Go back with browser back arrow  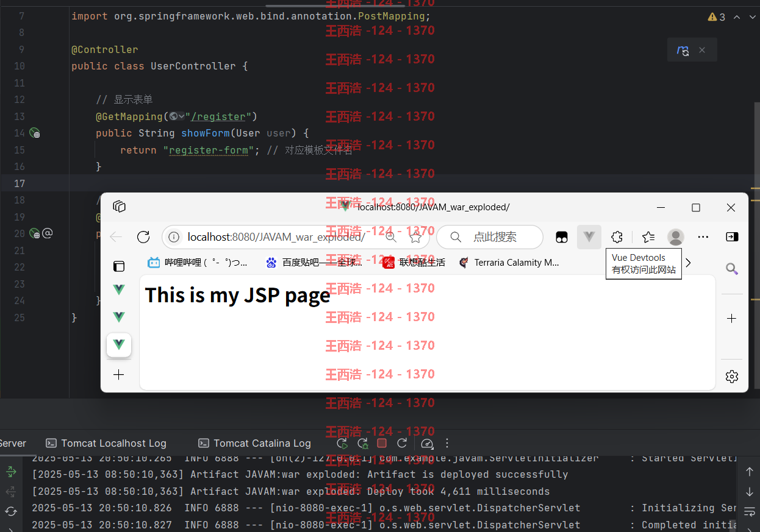pyautogui.click(x=116, y=237)
